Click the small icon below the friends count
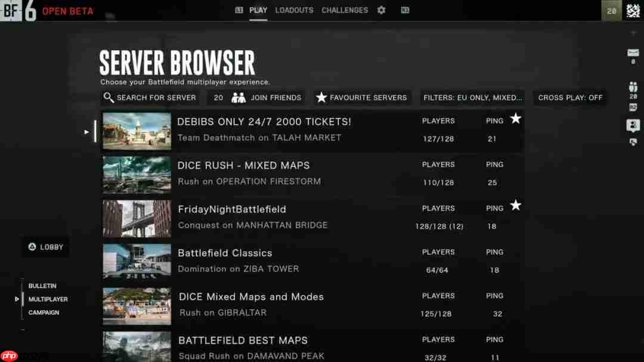This screenshot has height=362, width=644. pos(633,108)
